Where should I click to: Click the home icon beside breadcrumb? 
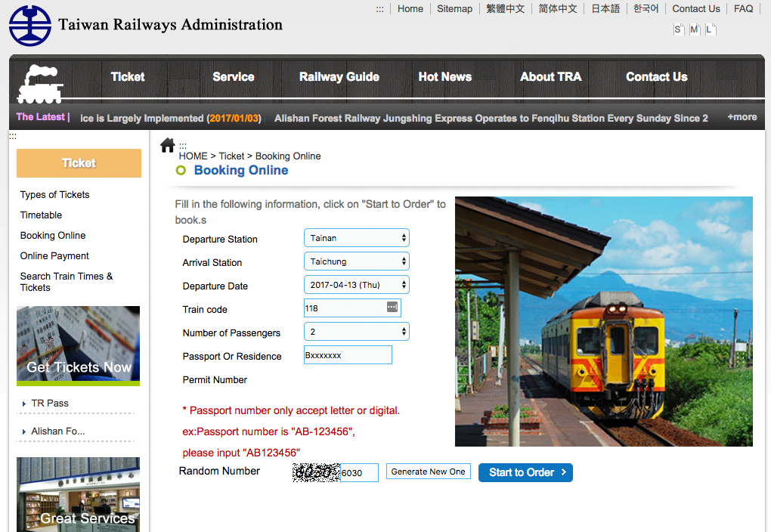click(x=168, y=145)
